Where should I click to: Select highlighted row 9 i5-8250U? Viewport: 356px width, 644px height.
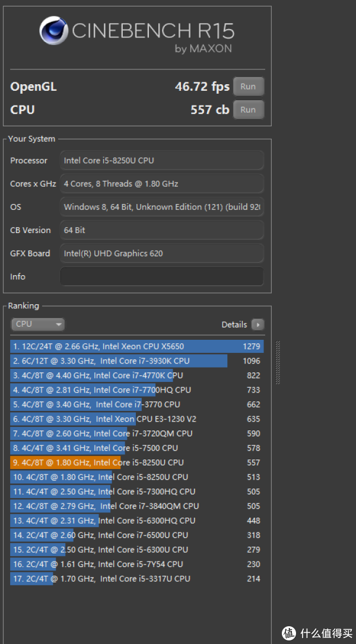click(x=137, y=463)
